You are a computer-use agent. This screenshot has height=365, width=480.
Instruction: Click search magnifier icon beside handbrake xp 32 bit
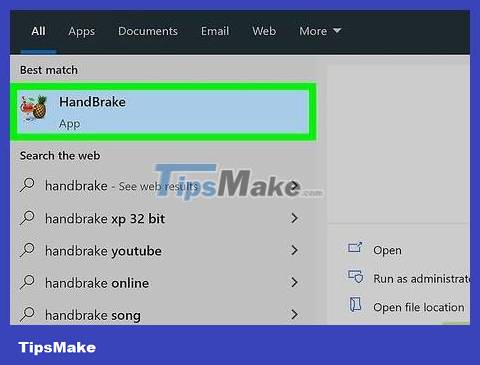click(x=27, y=218)
